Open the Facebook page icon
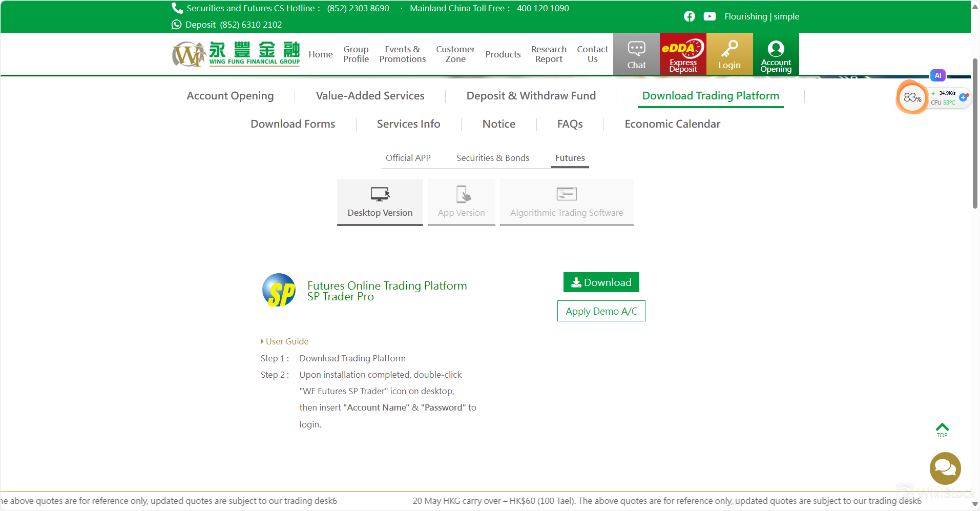 point(690,16)
